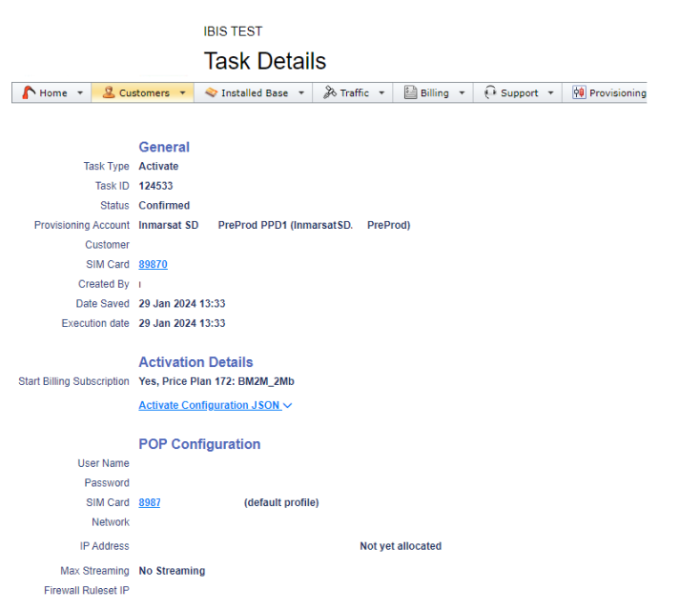The width and height of the screenshot is (700, 609).
Task: Expand the chevron after Activate Configuration JSON
Action: [288, 406]
